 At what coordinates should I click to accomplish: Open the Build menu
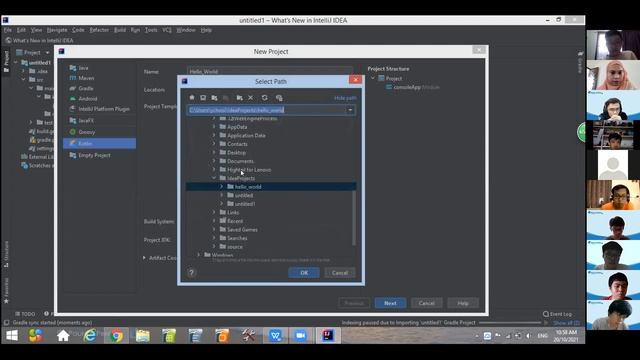pos(120,30)
